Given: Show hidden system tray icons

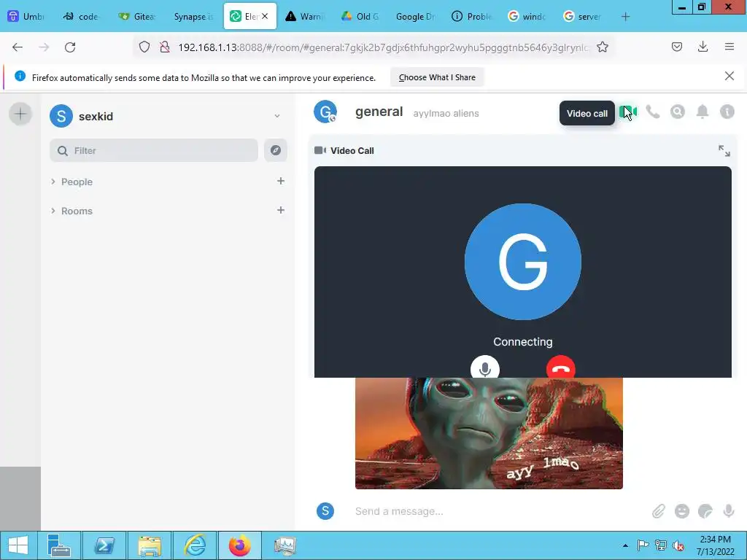Looking at the screenshot, I should click(x=625, y=545).
